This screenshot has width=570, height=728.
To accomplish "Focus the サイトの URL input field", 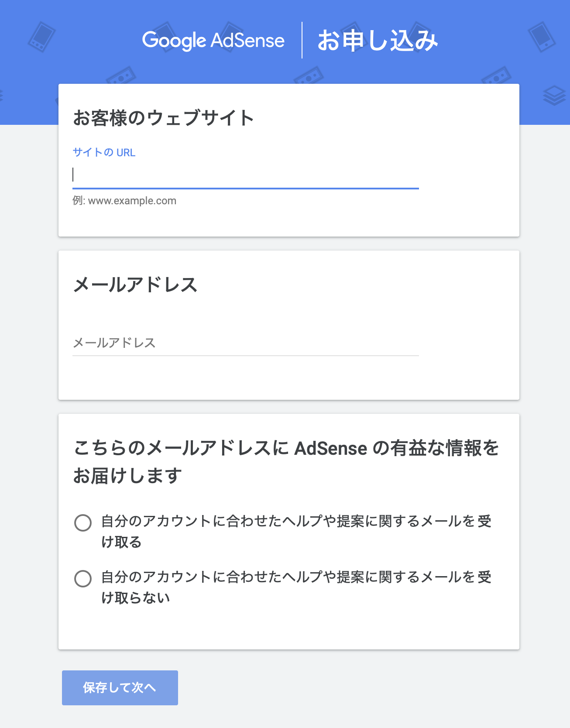I will point(246,175).
